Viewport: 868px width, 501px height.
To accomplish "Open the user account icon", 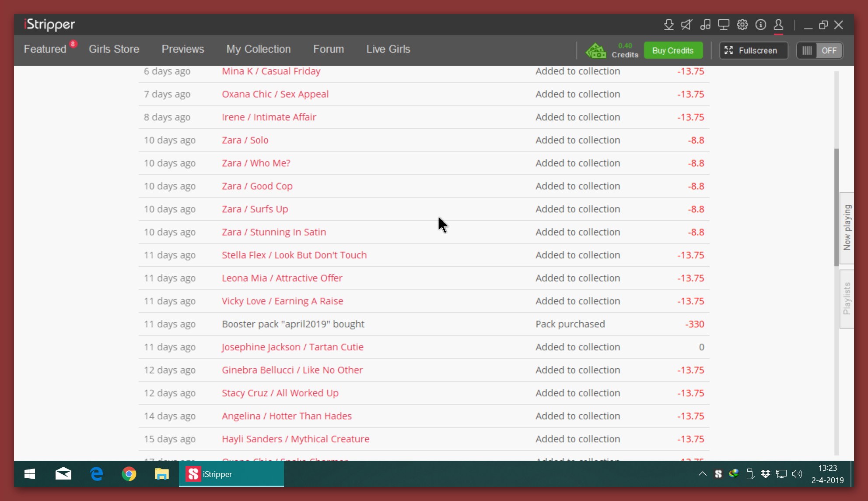I will pos(778,25).
